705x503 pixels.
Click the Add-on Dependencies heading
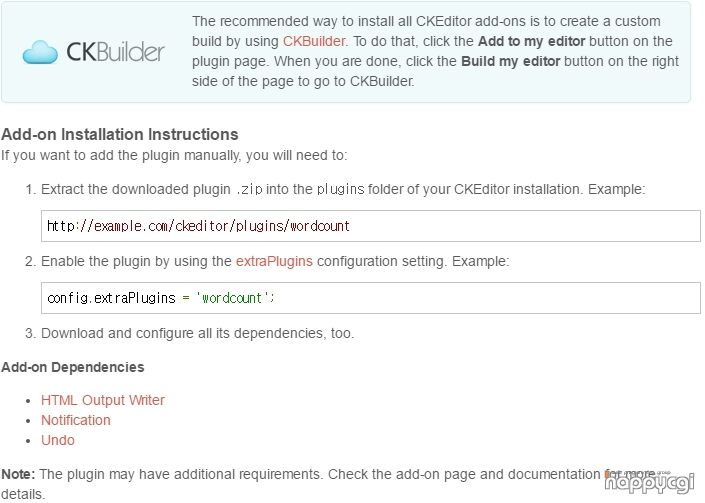coord(73,367)
